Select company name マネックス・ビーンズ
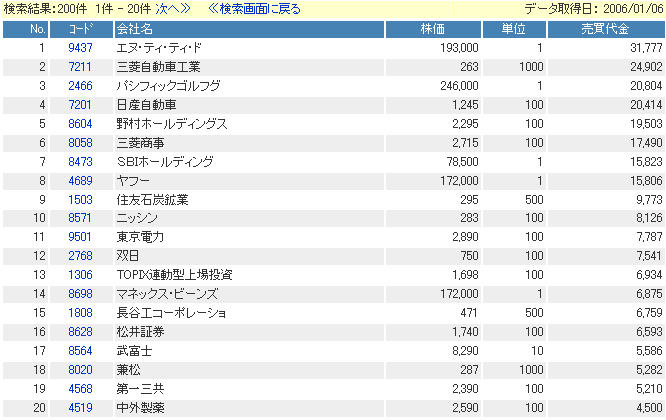This screenshot has height=420, width=666. 167,294
